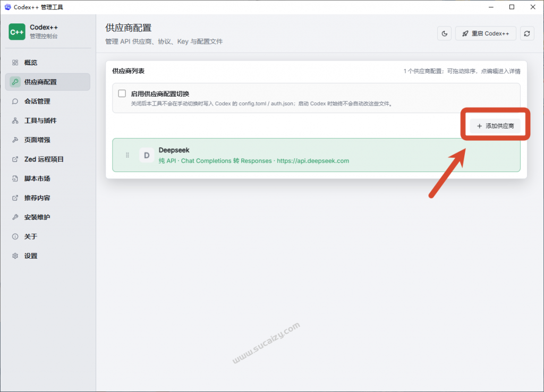Open 设置 sidebar entry
This screenshot has width=544, height=392.
pos(47,256)
